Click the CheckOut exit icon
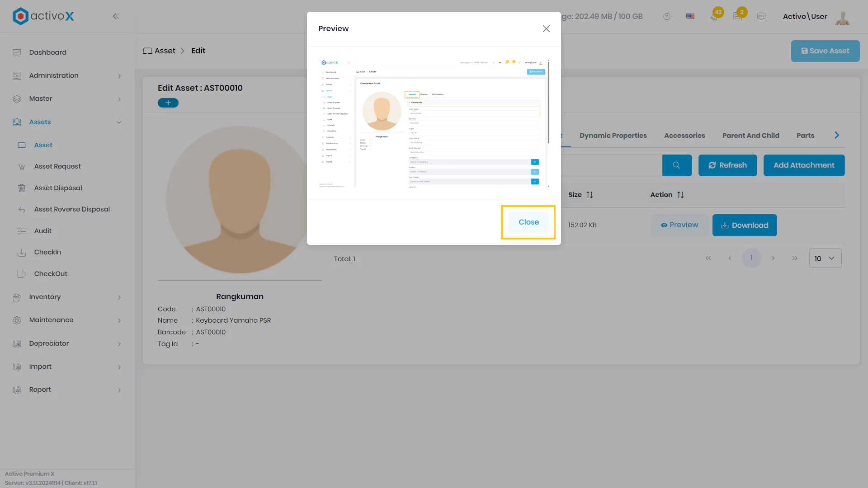The height and width of the screenshot is (488, 868). click(x=21, y=274)
